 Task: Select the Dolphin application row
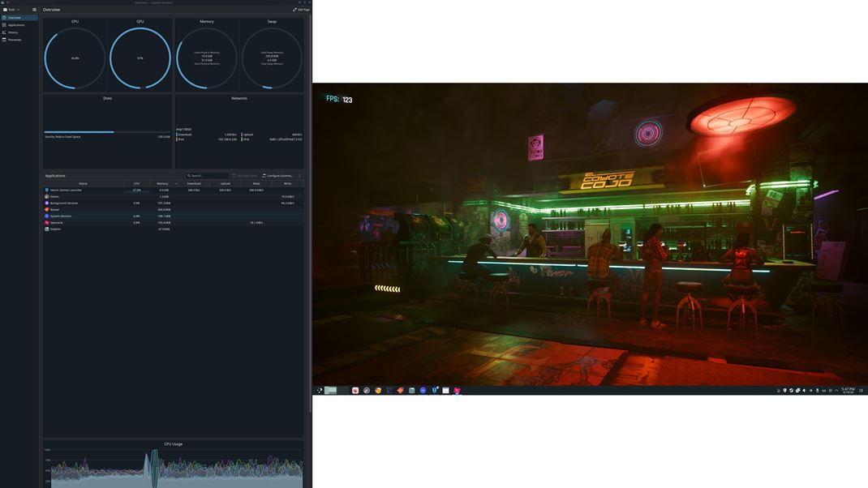point(174,229)
